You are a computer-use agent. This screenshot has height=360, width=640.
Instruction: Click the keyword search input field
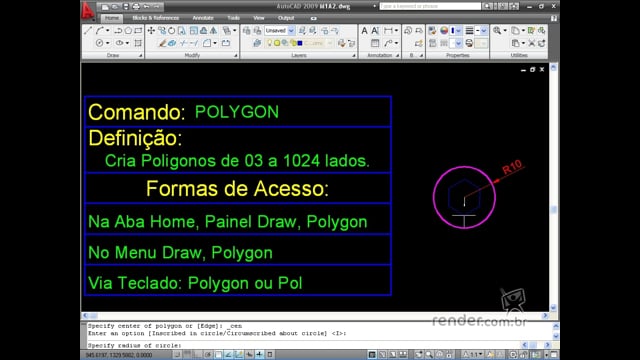430,6
